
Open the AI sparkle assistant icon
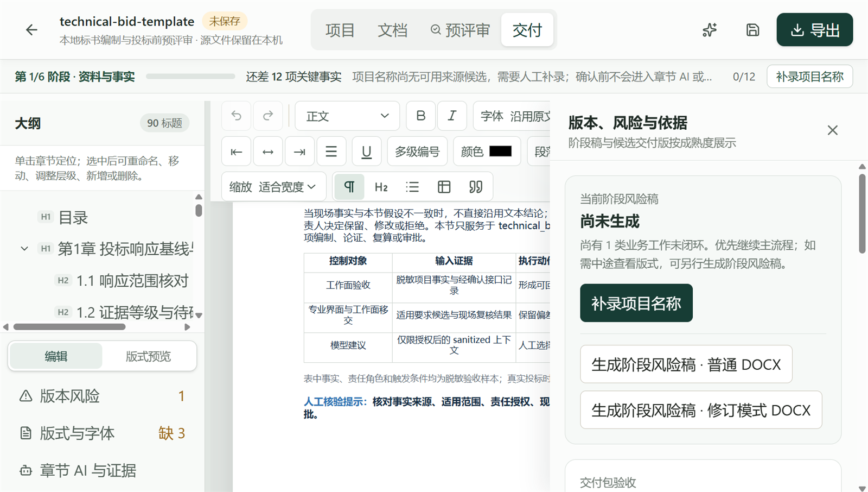point(710,30)
